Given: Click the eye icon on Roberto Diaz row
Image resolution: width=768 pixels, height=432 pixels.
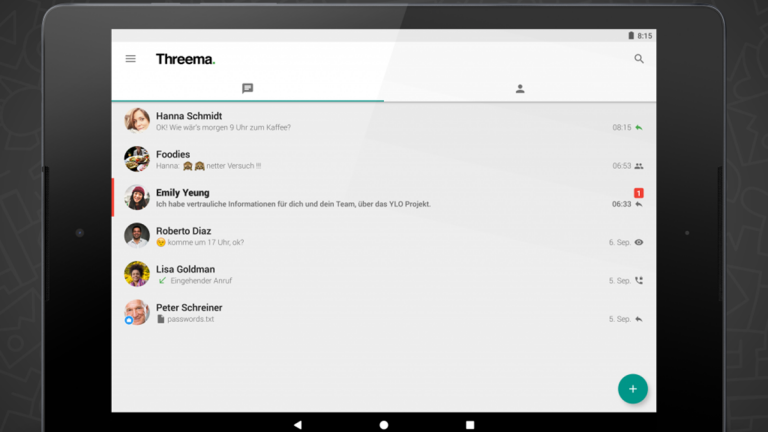Looking at the screenshot, I should coord(639,243).
